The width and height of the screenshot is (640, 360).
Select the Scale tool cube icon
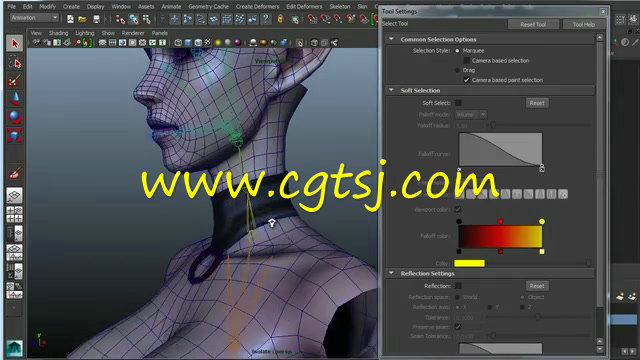[15, 136]
